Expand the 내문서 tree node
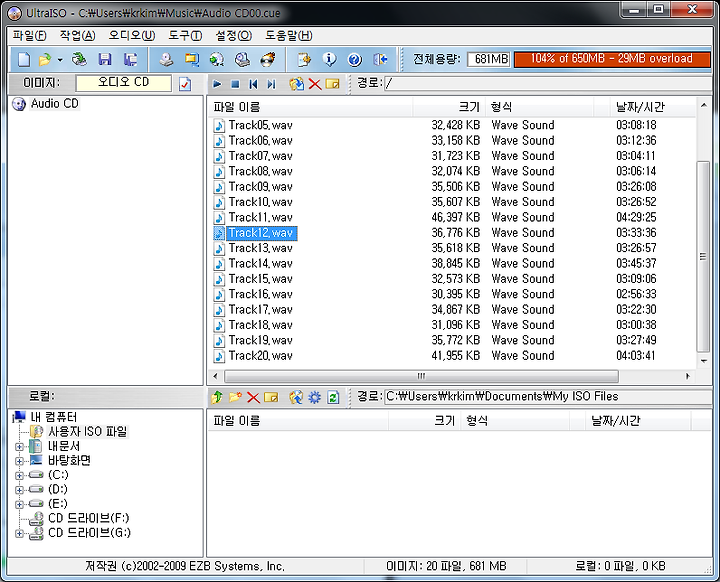 pyautogui.click(x=19, y=446)
